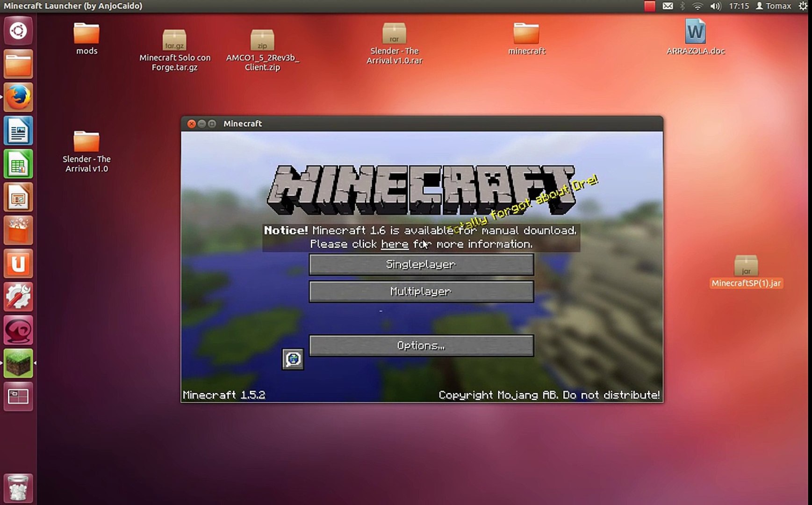812x505 pixels.
Task: Open the Trash in the launcher
Action: pyautogui.click(x=18, y=488)
